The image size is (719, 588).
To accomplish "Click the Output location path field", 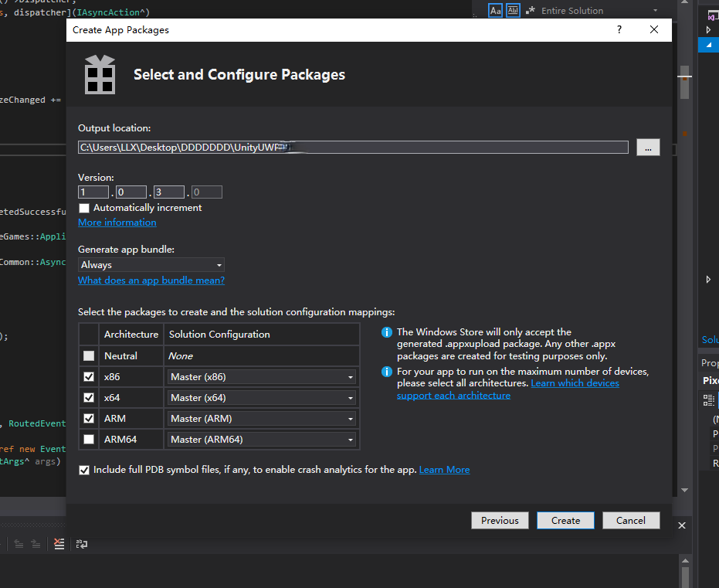I will point(353,148).
